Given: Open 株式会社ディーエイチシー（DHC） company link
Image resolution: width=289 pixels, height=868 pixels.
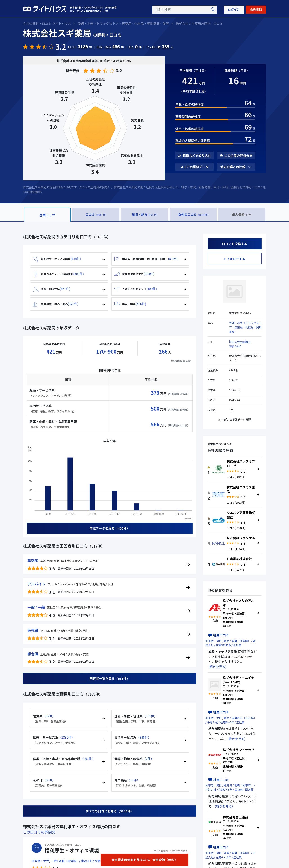Looking at the screenshot, I should tap(238, 680).
